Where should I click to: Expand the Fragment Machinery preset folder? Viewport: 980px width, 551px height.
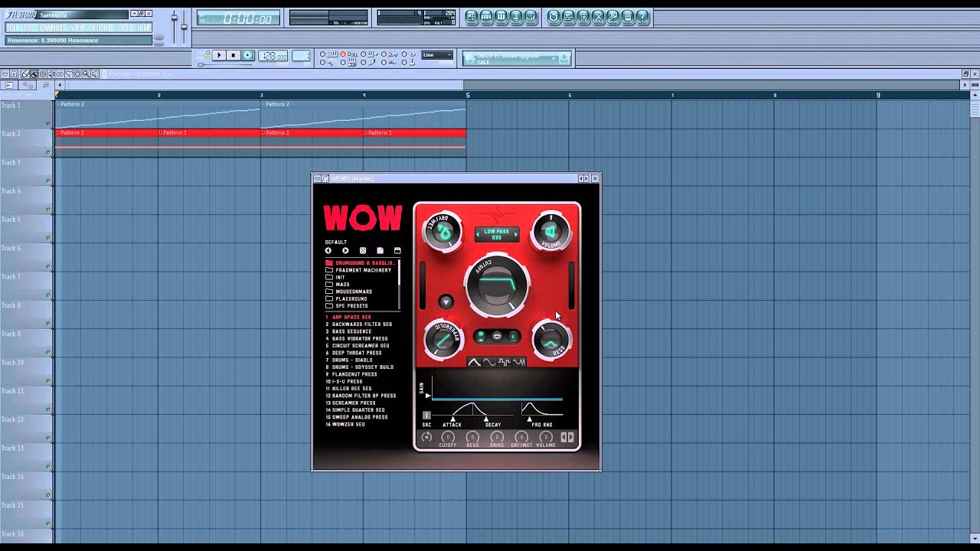tap(359, 270)
